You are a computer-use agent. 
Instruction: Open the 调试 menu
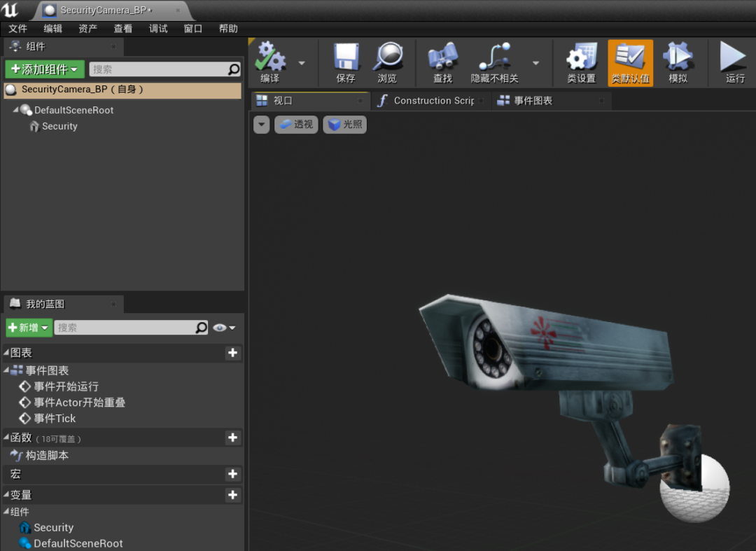click(158, 29)
